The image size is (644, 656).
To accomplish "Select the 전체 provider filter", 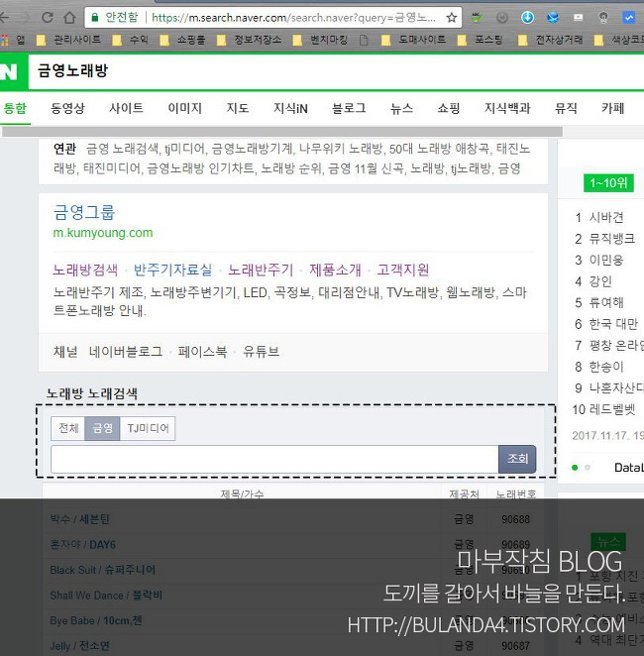I will coord(68,428).
